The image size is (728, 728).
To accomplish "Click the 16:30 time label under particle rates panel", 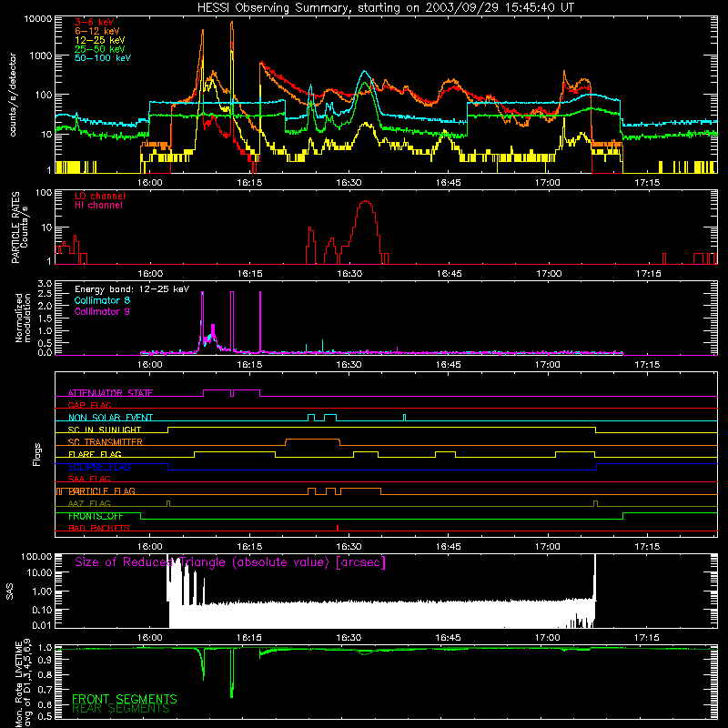I will pyautogui.click(x=349, y=274).
